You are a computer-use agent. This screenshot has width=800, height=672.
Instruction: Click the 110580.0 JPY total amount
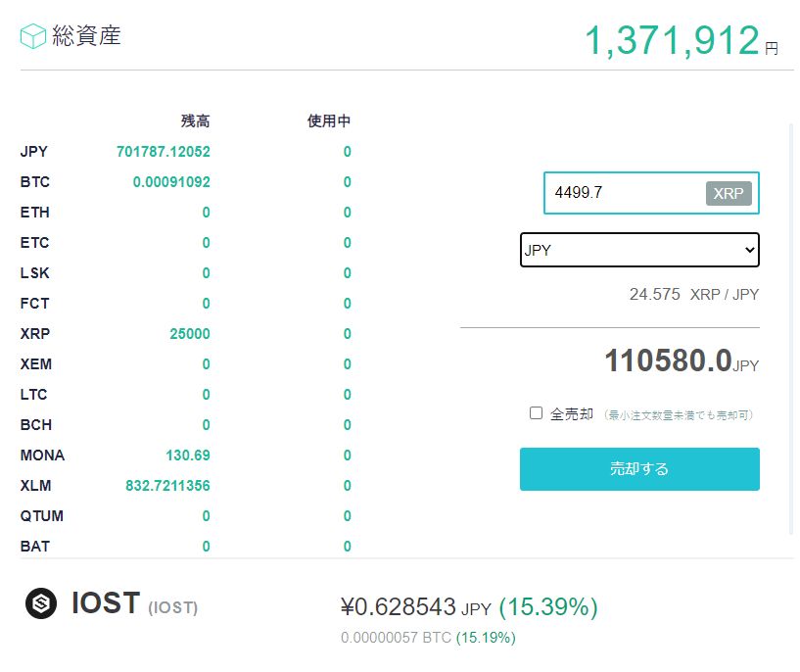coord(669,361)
